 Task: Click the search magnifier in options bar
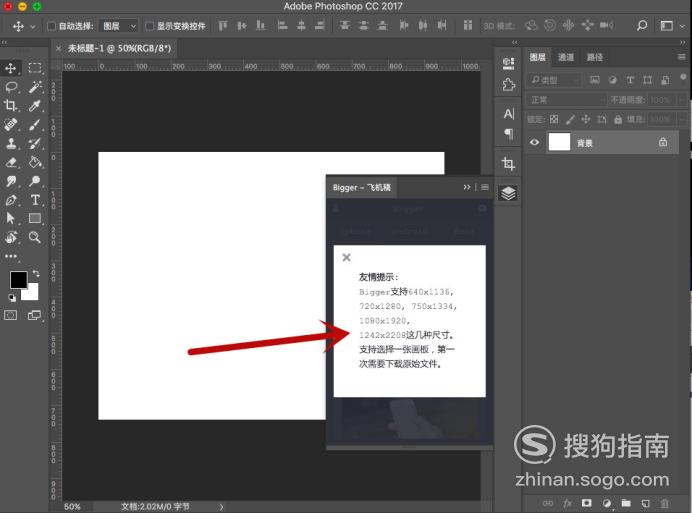pyautogui.click(x=642, y=26)
